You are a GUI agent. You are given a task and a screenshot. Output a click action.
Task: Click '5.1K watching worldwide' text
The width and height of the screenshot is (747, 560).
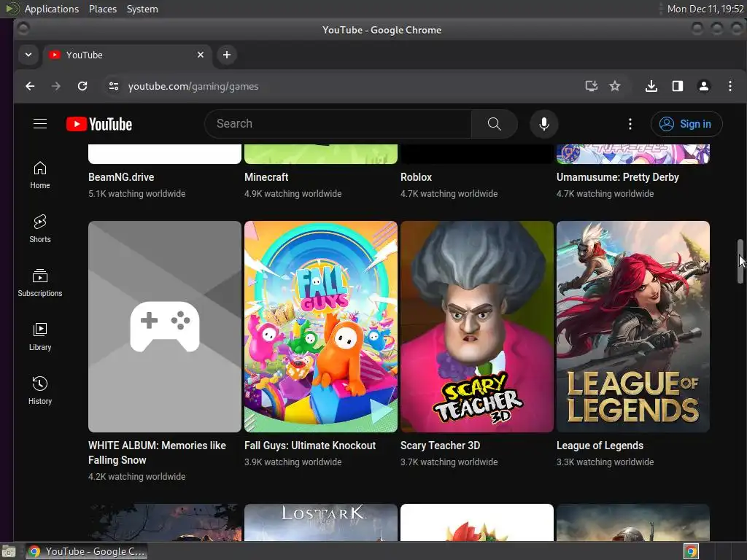[136, 194]
